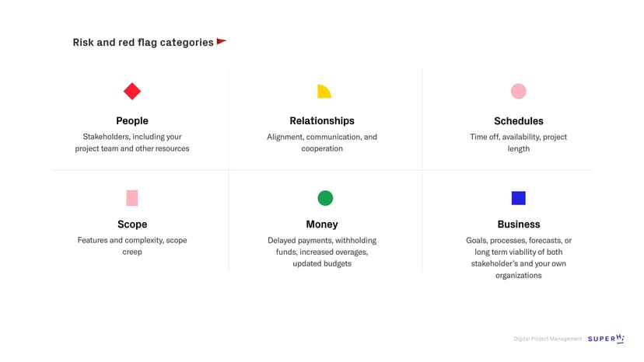Image resolution: width=644 pixels, height=362 pixels.
Task: Click the Business heading
Action: click(519, 225)
